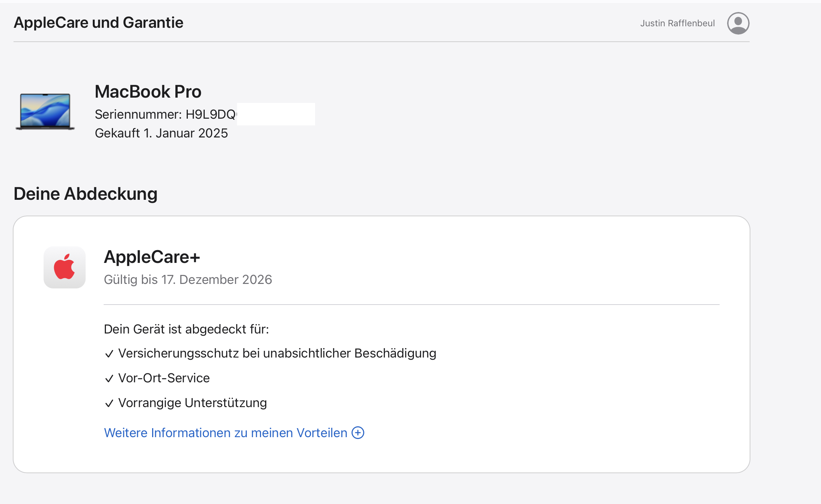Click the Gekauft 1. Januar 2025 text
Viewport: 821px width, 504px height.
(161, 133)
